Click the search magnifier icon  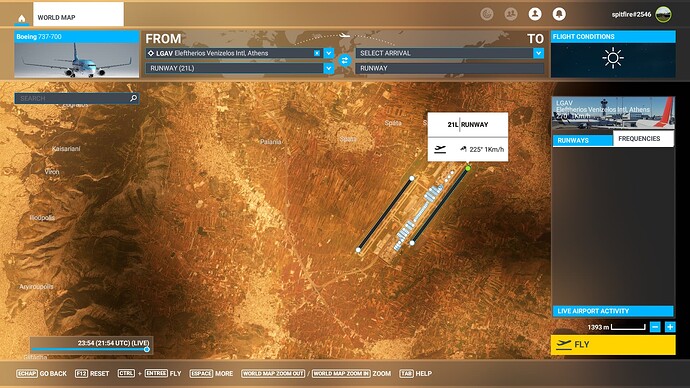click(x=133, y=98)
